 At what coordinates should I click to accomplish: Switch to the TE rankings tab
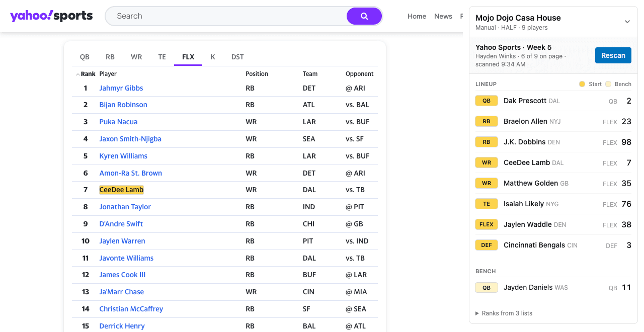(162, 57)
